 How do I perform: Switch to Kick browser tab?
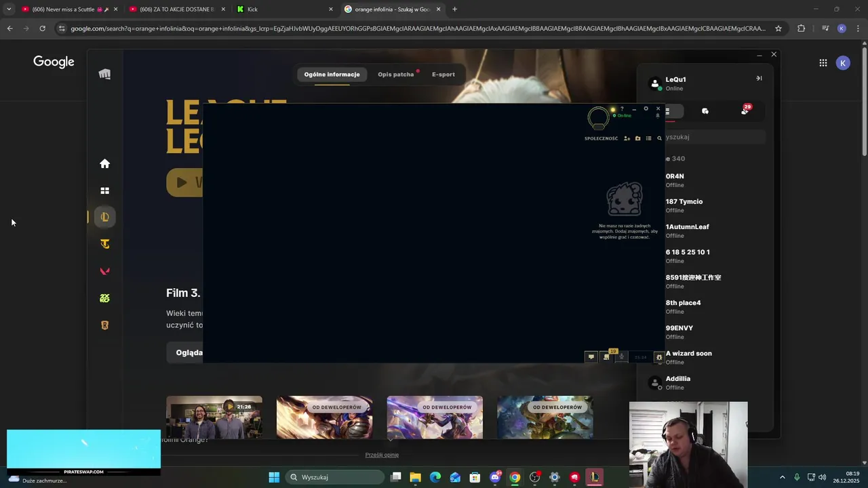[284, 9]
